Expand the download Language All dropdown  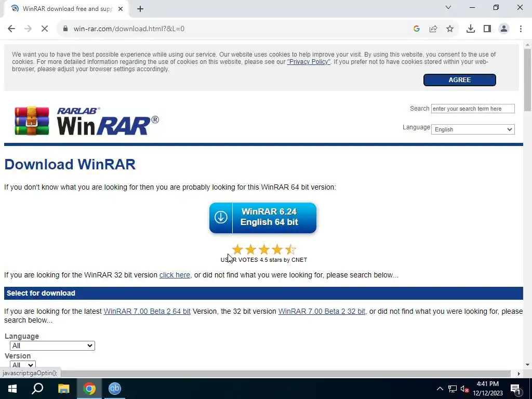coord(52,345)
